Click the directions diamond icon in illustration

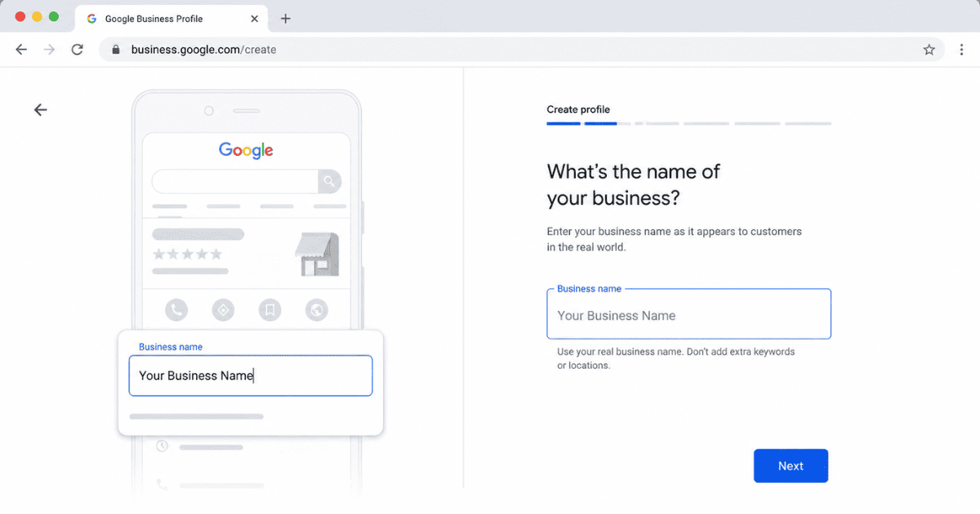click(223, 310)
